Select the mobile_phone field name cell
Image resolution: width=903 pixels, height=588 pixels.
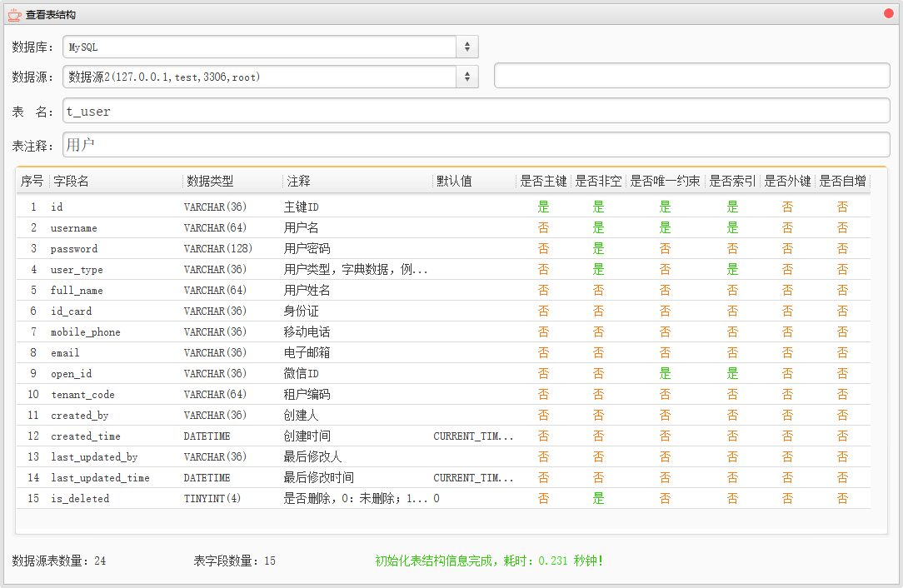click(x=85, y=331)
